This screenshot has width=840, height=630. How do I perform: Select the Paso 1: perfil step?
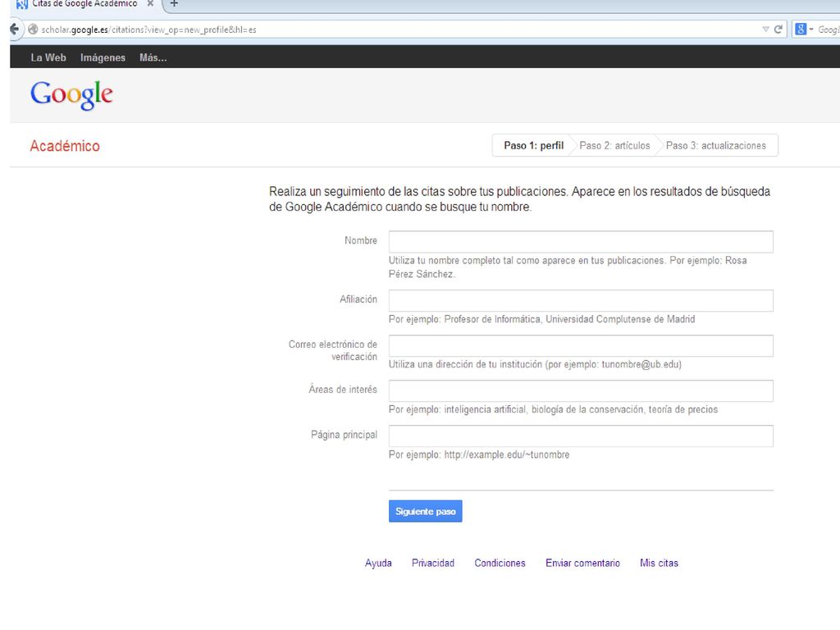click(533, 146)
